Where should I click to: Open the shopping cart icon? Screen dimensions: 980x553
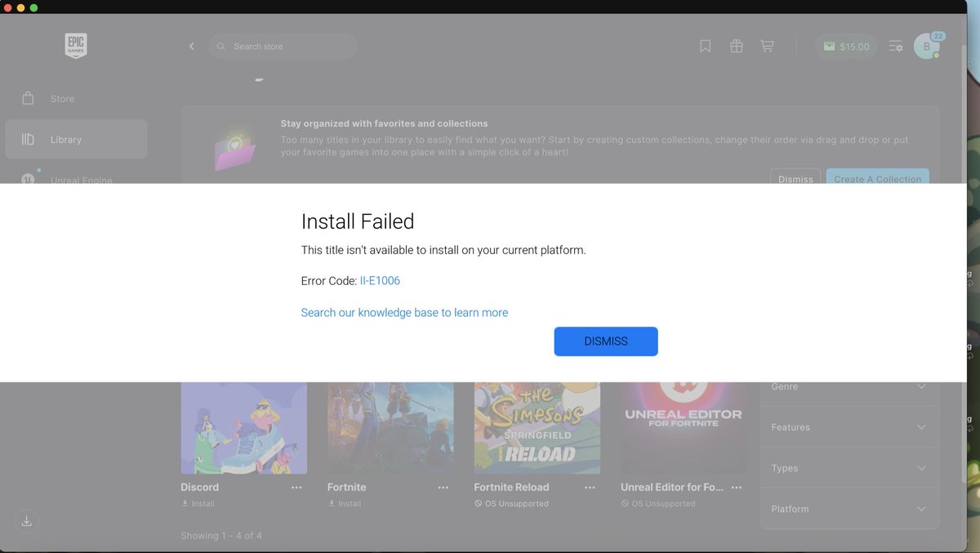[767, 47]
